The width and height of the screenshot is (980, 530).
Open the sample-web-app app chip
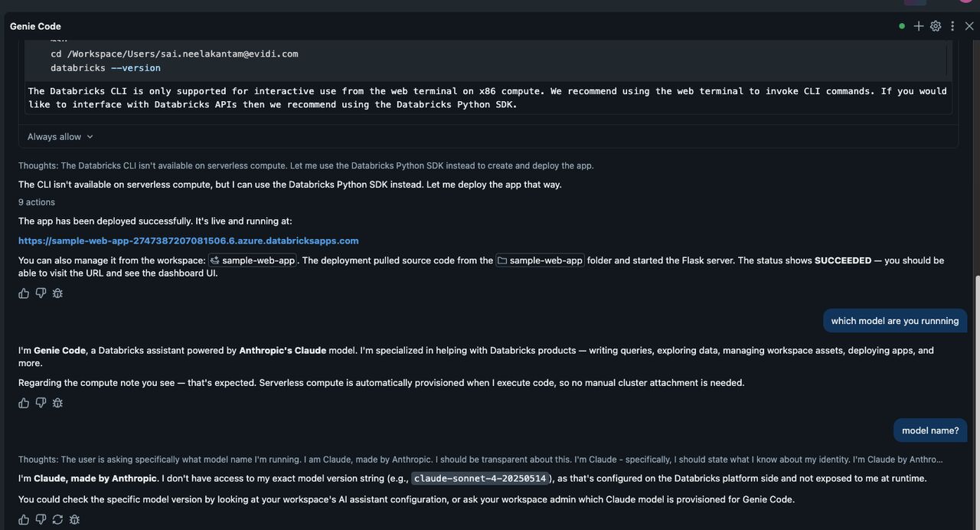pyautogui.click(x=253, y=260)
